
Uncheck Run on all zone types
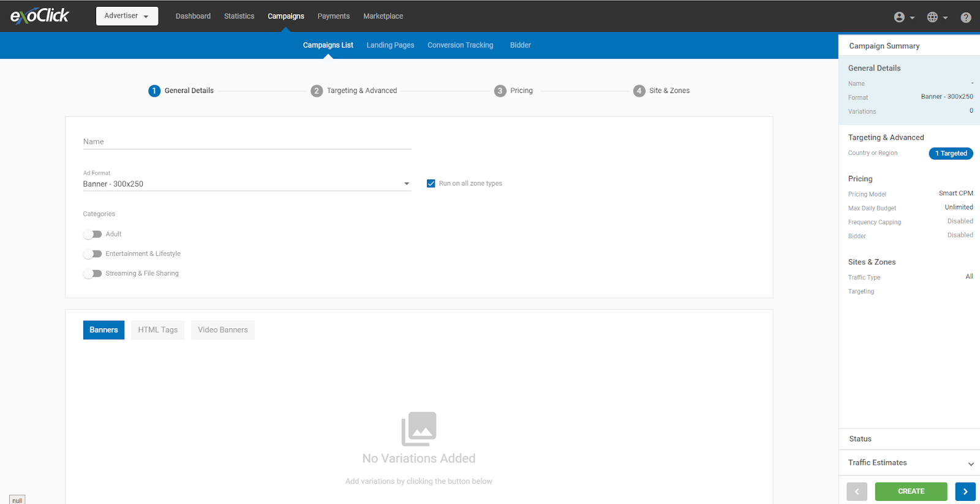[x=431, y=183]
